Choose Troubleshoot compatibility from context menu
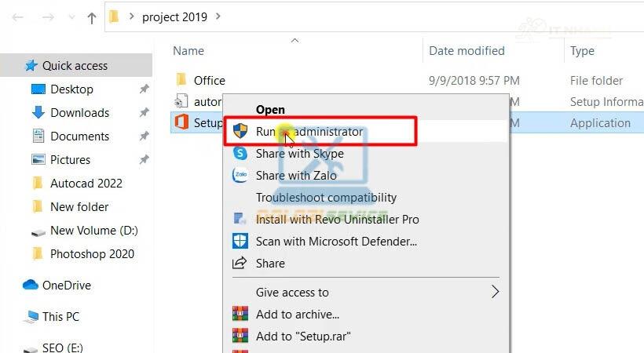The image size is (644, 353). click(x=326, y=198)
